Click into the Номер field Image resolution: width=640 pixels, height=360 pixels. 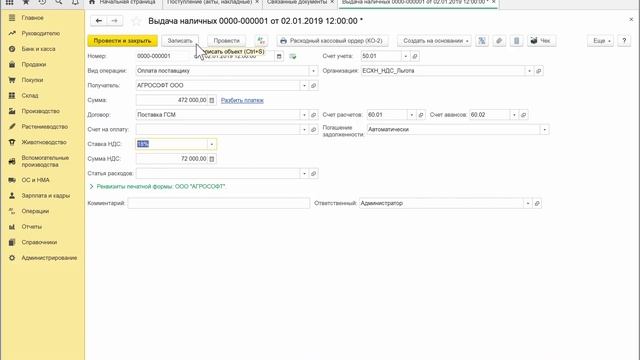click(x=163, y=56)
